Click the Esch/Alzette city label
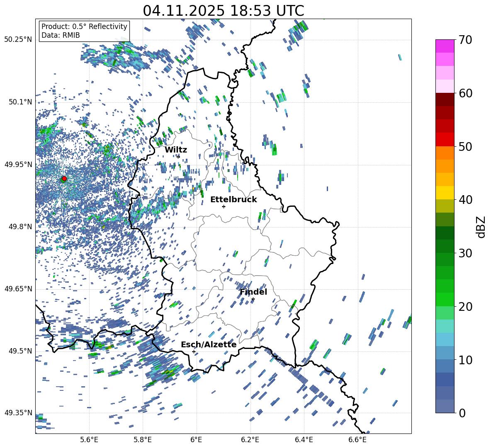 [x=209, y=344]
